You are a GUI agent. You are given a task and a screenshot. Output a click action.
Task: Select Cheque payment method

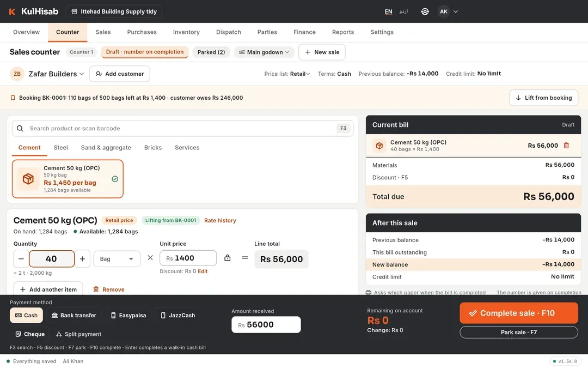point(29,334)
